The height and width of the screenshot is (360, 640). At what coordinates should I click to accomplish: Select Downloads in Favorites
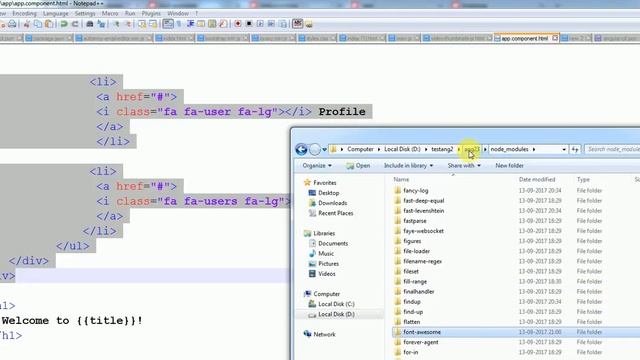(x=333, y=203)
